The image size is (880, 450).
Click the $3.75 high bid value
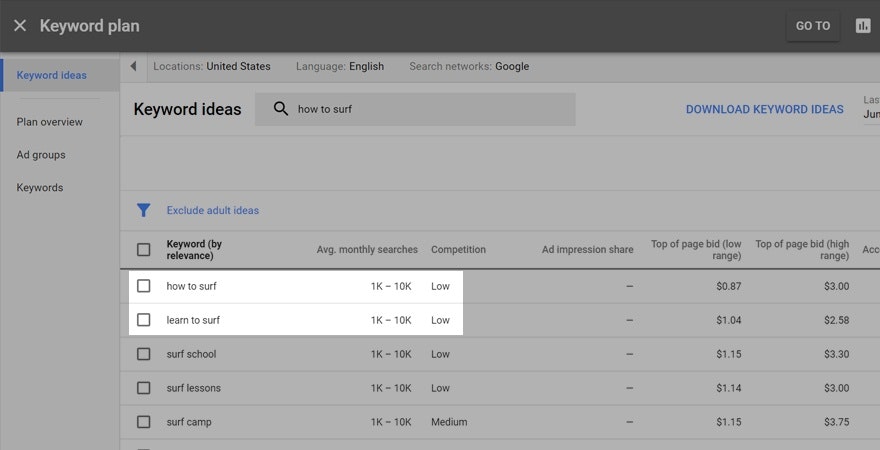(x=836, y=422)
